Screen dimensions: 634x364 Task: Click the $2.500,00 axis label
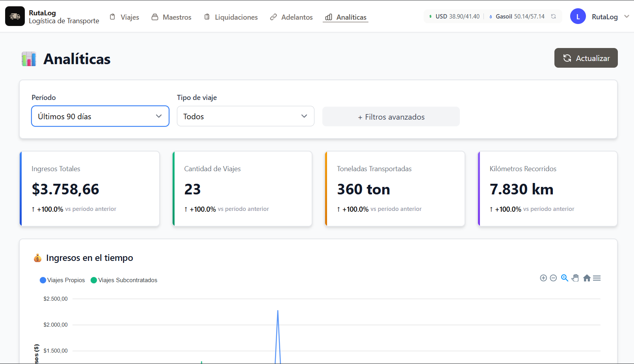pos(56,299)
